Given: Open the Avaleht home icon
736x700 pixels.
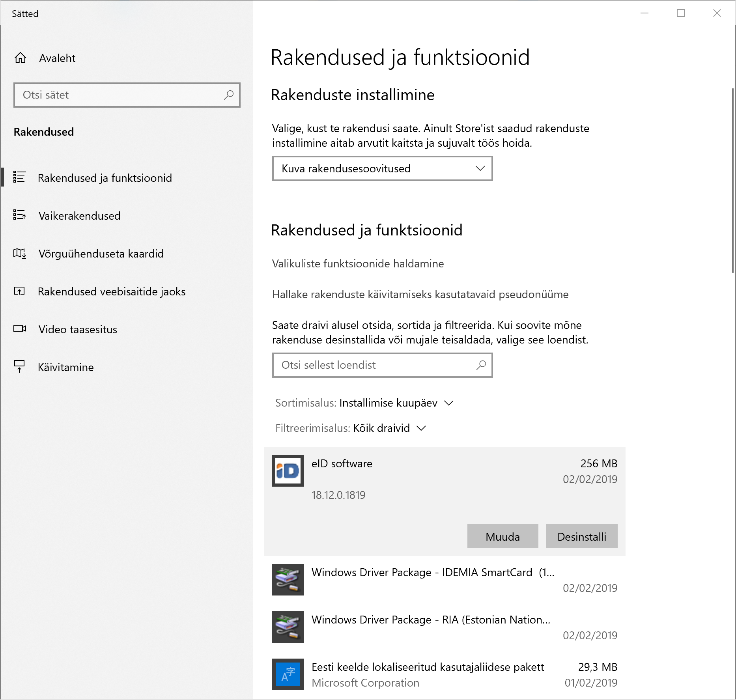Looking at the screenshot, I should pyautogui.click(x=20, y=58).
